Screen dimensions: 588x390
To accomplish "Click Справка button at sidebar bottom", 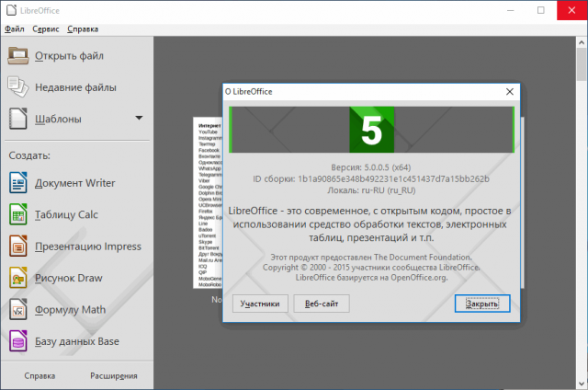I will click(x=40, y=375).
